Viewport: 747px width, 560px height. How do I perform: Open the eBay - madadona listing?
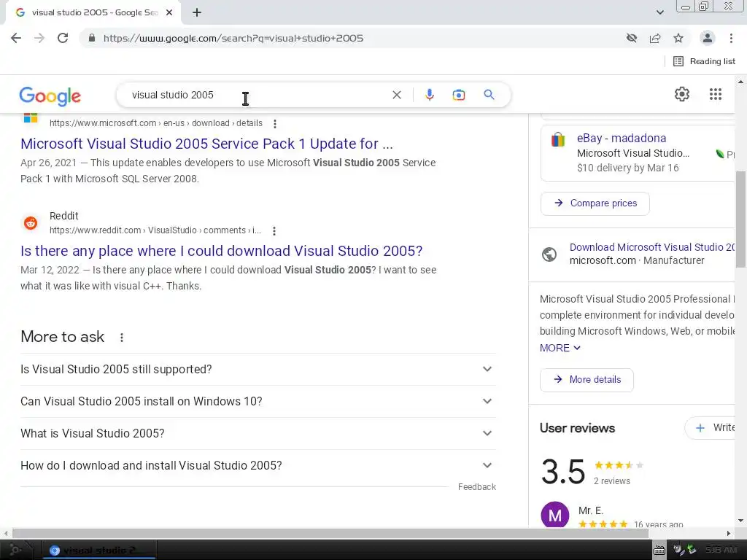pyautogui.click(x=622, y=138)
